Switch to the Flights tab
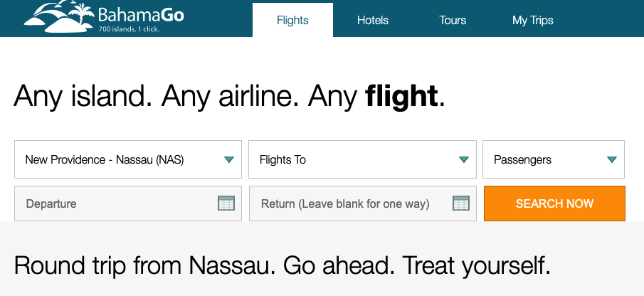The image size is (644, 296). 292,20
